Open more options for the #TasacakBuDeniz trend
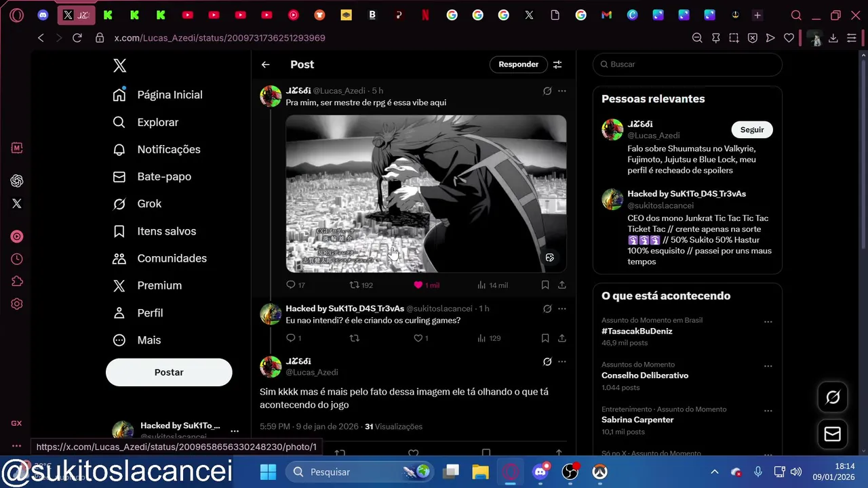868x488 pixels. click(x=768, y=322)
